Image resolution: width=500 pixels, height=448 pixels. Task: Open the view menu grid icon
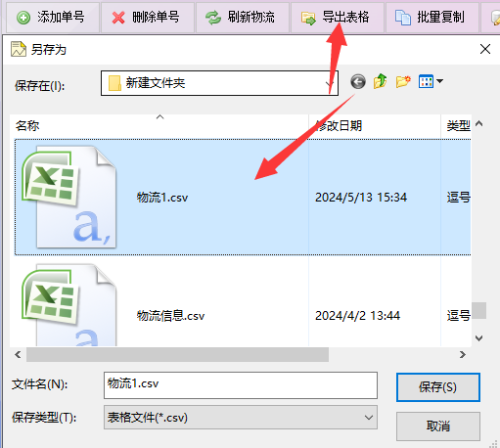tap(431, 81)
